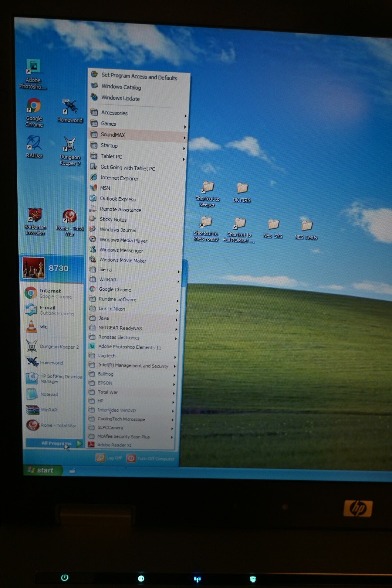
Task: Open WinRAR from Start menu pinned list
Action: coord(54,410)
